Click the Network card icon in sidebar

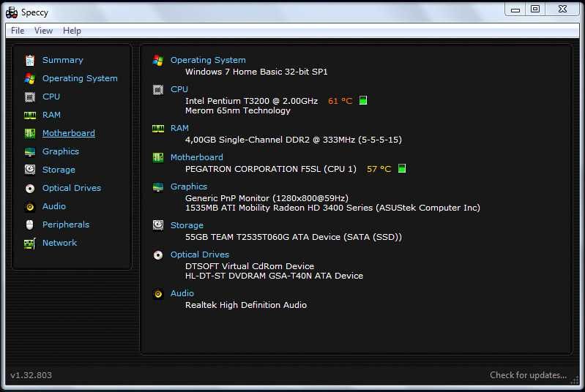tap(30, 244)
